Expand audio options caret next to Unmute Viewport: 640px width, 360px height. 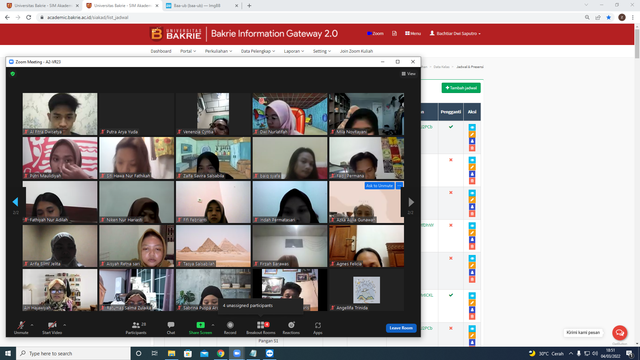[x=32, y=325]
